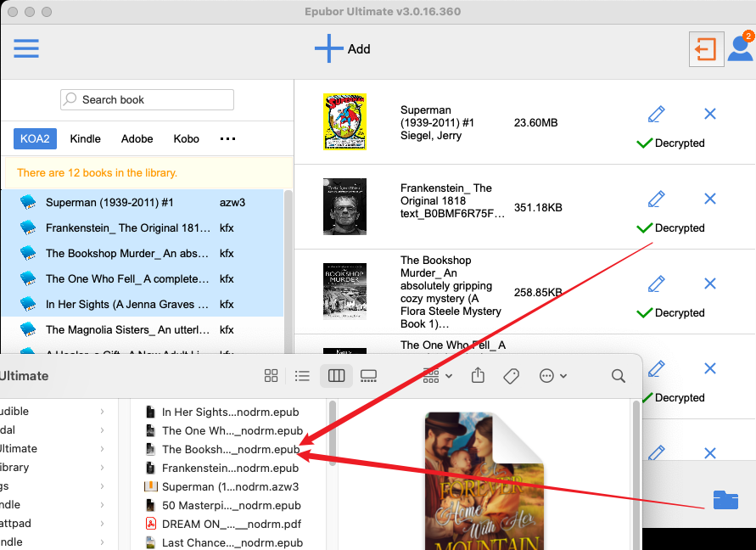756x550 pixels.
Task: Open the more sources ellipsis tab
Action: pyautogui.click(x=227, y=138)
